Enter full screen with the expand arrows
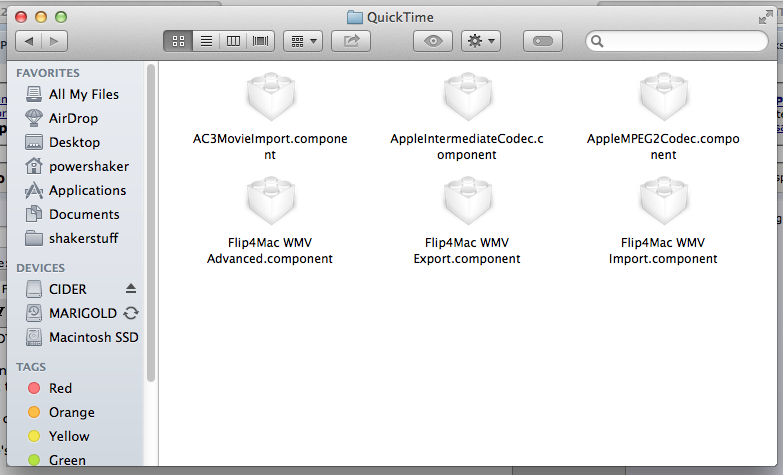 [x=765, y=17]
